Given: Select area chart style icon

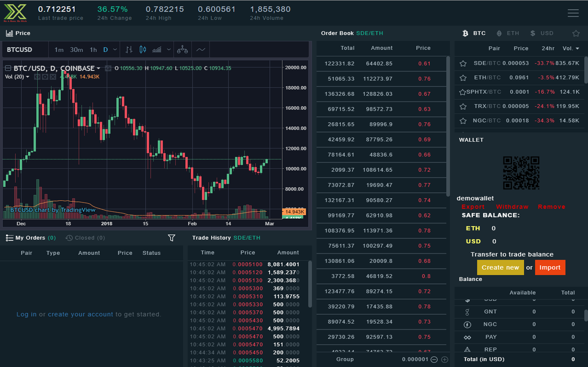Looking at the screenshot, I should tap(157, 50).
